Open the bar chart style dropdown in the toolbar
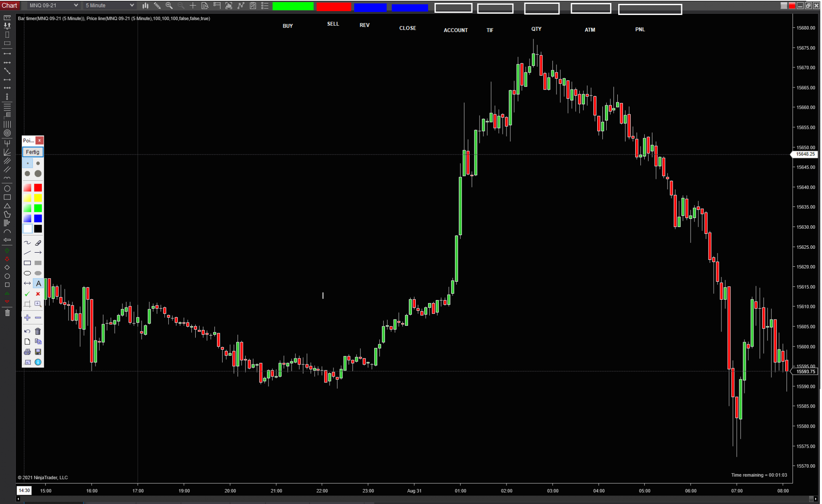822x504 pixels. tap(146, 6)
